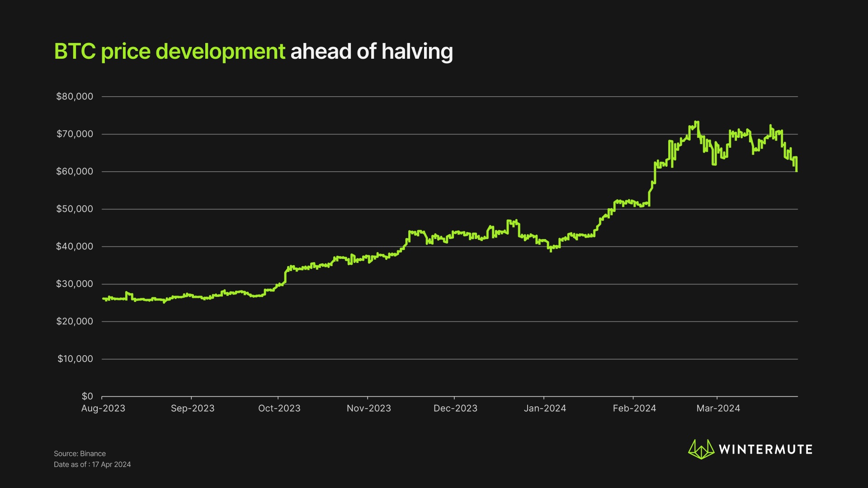868x488 pixels.
Task: Click the $30,000 y-axis label
Action: [x=75, y=284]
